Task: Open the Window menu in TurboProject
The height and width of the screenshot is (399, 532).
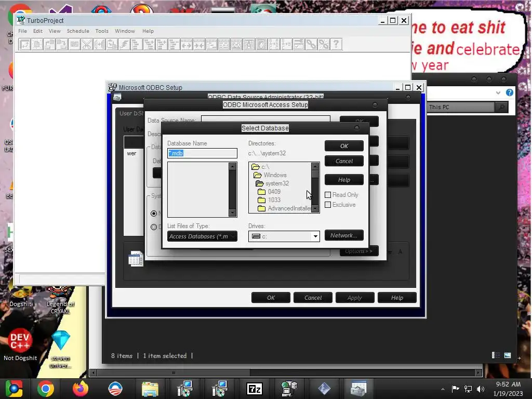Action: (125, 31)
